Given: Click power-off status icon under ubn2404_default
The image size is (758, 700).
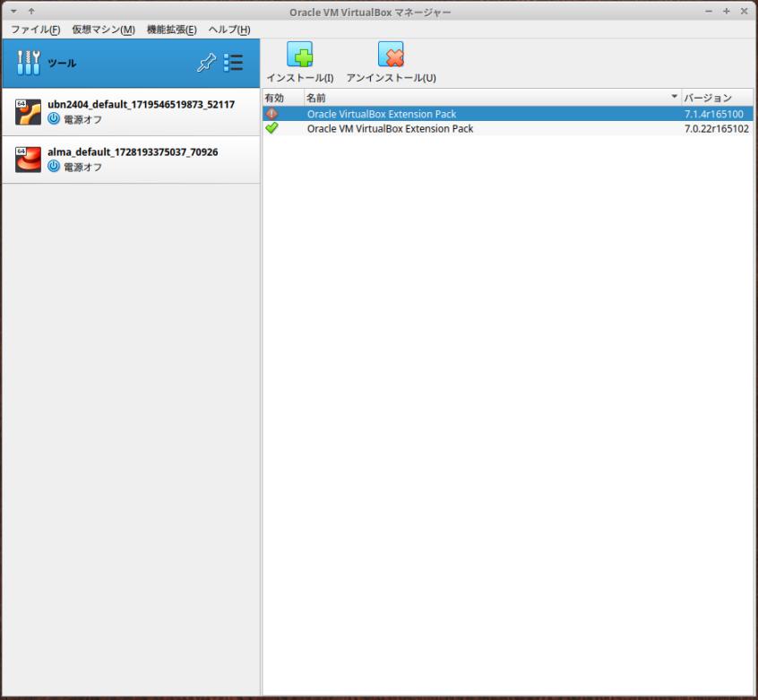Looking at the screenshot, I should [x=54, y=119].
